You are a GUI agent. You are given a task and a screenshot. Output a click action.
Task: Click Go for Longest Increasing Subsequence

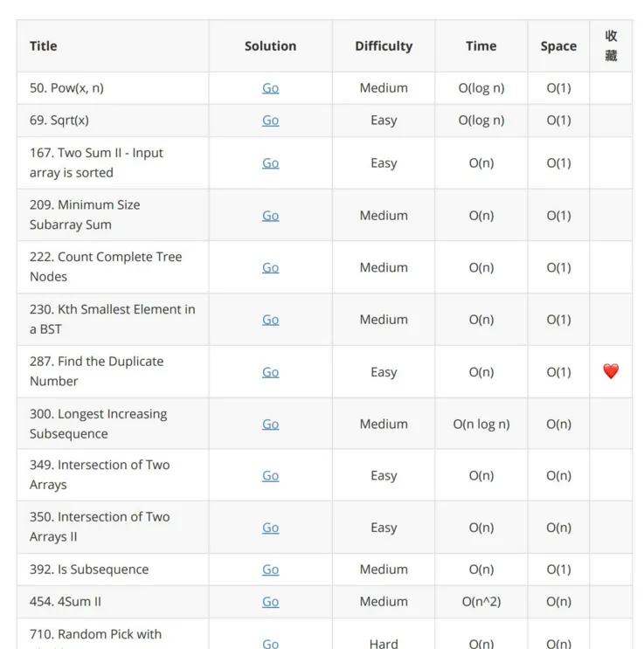click(271, 425)
